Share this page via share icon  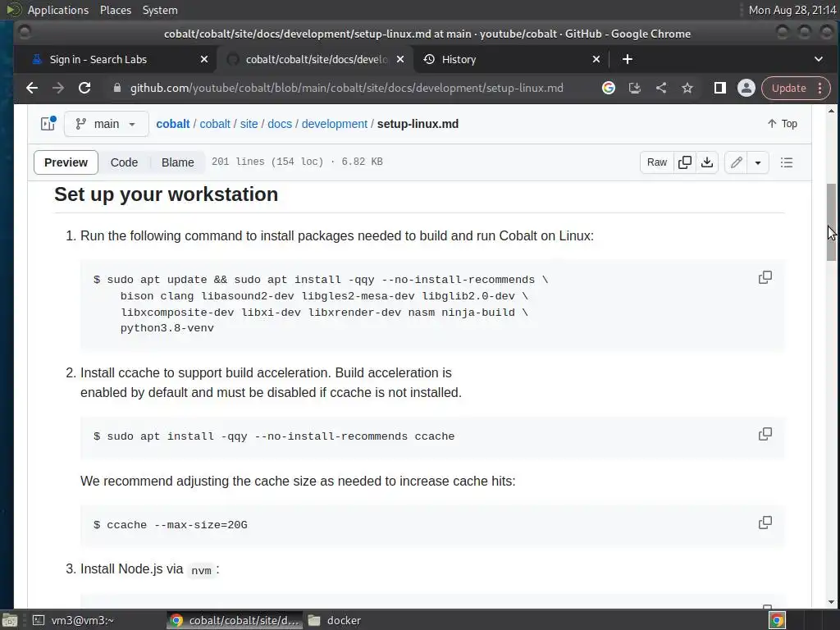pos(661,88)
